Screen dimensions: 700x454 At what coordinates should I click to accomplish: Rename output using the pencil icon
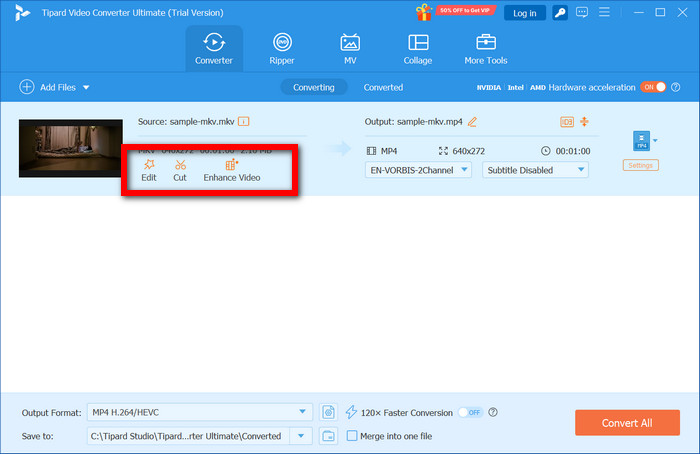[x=472, y=122]
